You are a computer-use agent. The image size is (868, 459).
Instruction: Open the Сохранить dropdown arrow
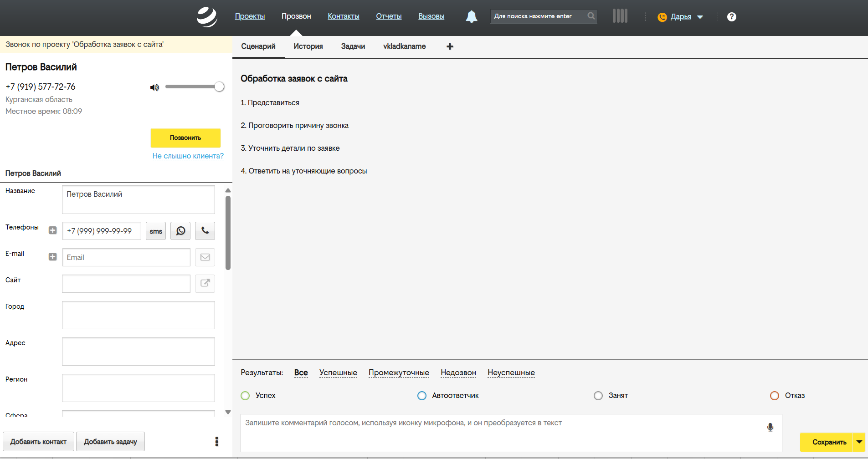859,442
